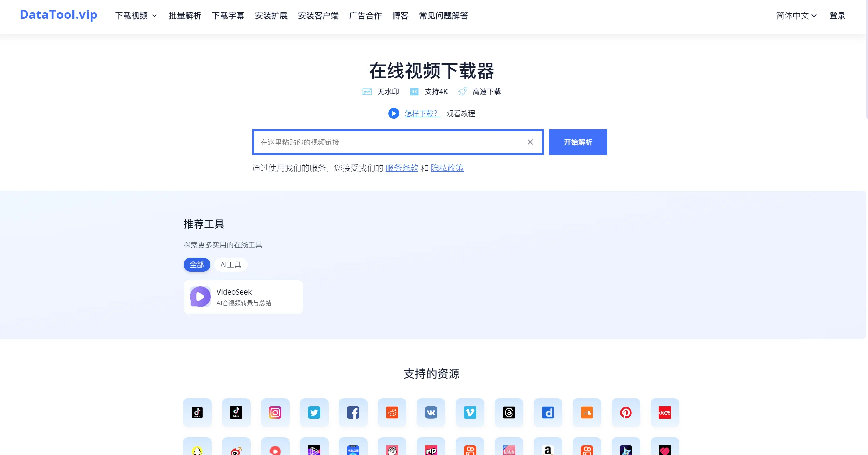Select the Reddit icon

[x=392, y=412]
